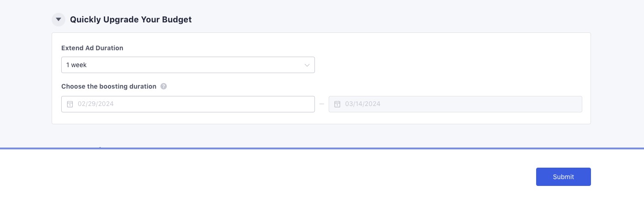Click the 02/29/2024 date text
Screen dimensions: 644x201
96,104
